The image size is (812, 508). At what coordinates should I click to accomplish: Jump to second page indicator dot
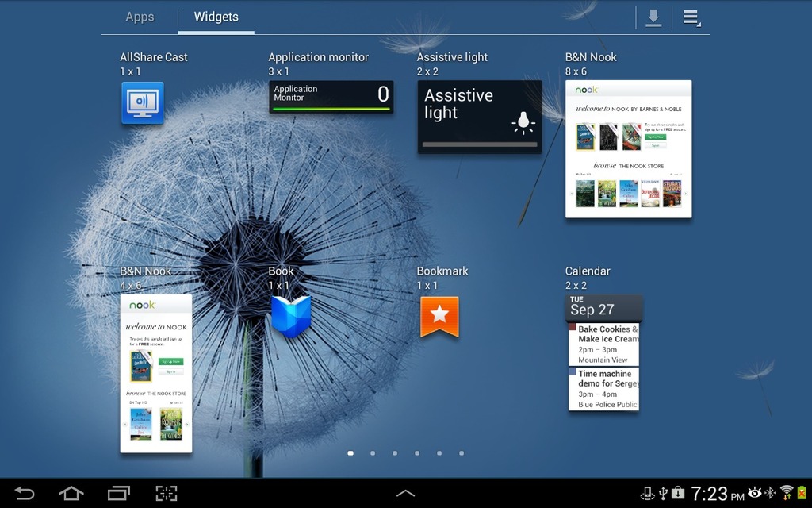pos(373,453)
